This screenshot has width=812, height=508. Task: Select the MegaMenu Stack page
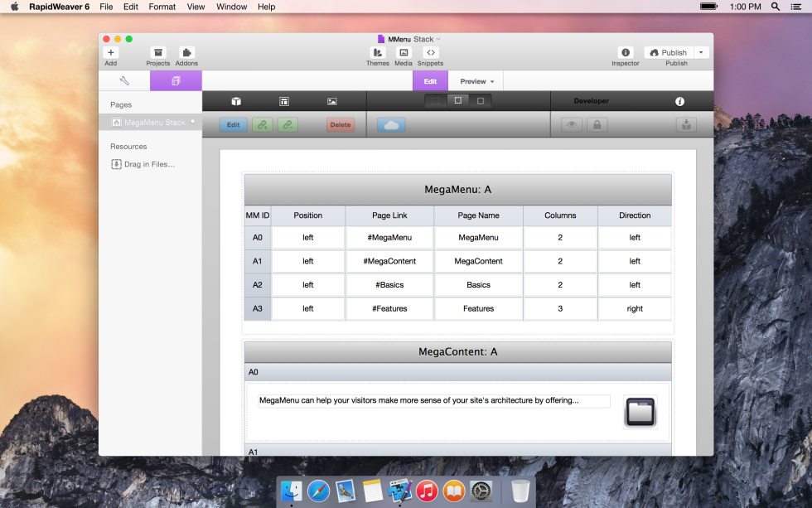click(150, 122)
